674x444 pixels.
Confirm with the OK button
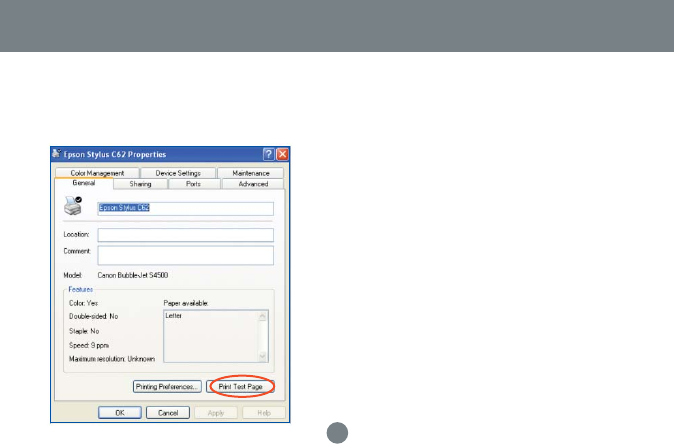pos(120,413)
